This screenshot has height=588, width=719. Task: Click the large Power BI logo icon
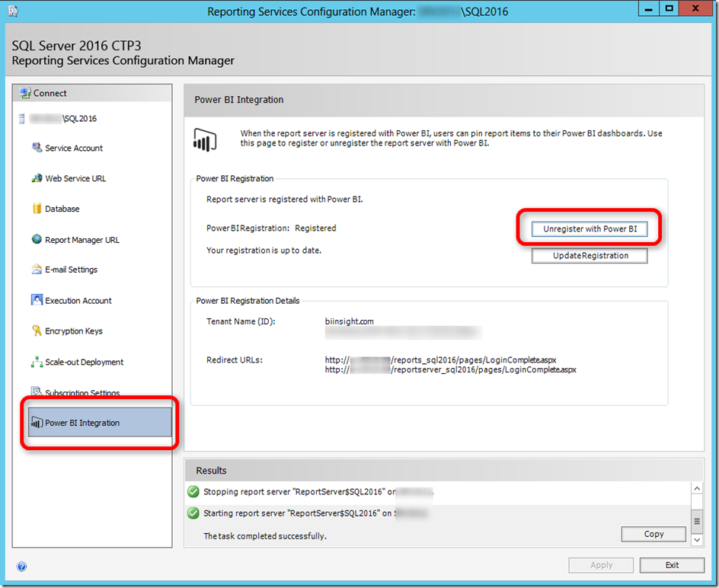pos(205,140)
